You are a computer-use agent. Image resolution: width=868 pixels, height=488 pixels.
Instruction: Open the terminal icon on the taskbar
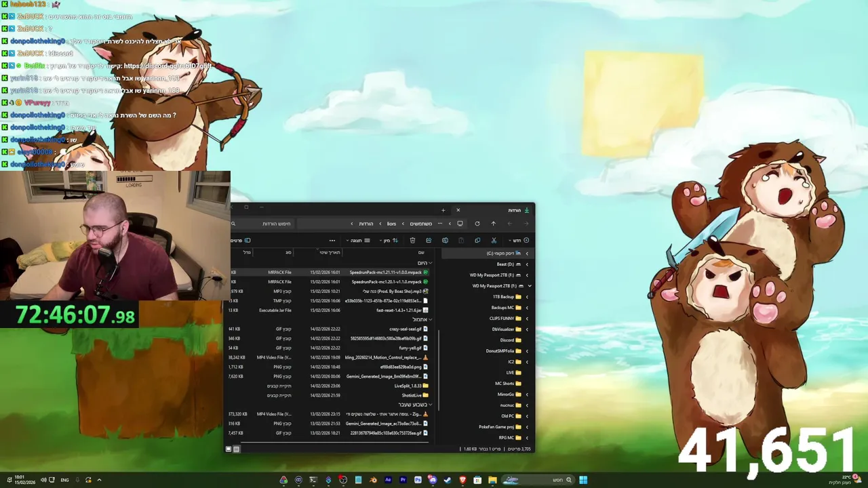(313, 480)
